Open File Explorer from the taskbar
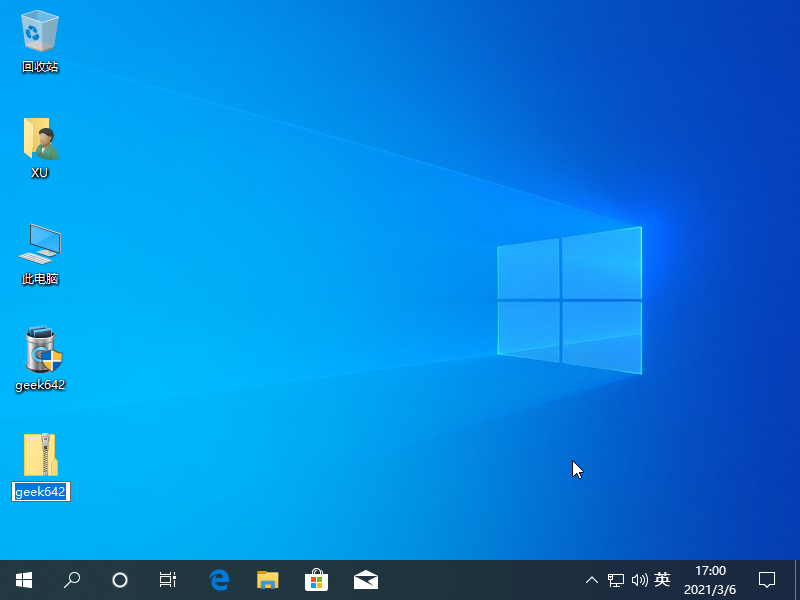The height and width of the screenshot is (600, 800). tap(267, 579)
